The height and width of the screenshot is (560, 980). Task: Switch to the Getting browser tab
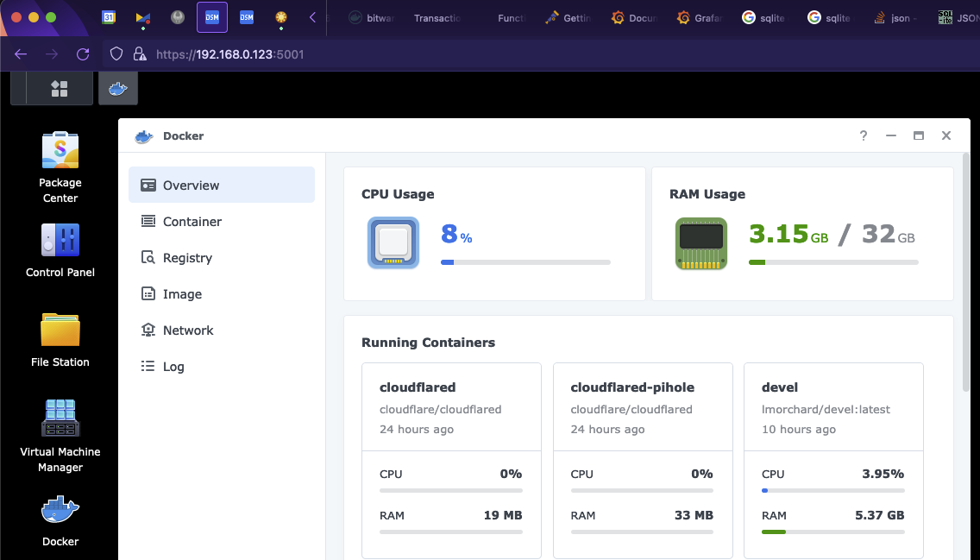coord(569,18)
